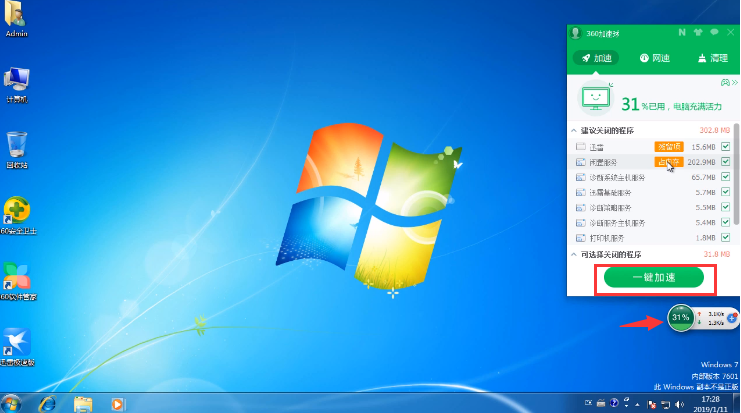The height and width of the screenshot is (413, 741).
Task: Uncheck the 5.5MB service checkbox
Action: click(x=725, y=207)
